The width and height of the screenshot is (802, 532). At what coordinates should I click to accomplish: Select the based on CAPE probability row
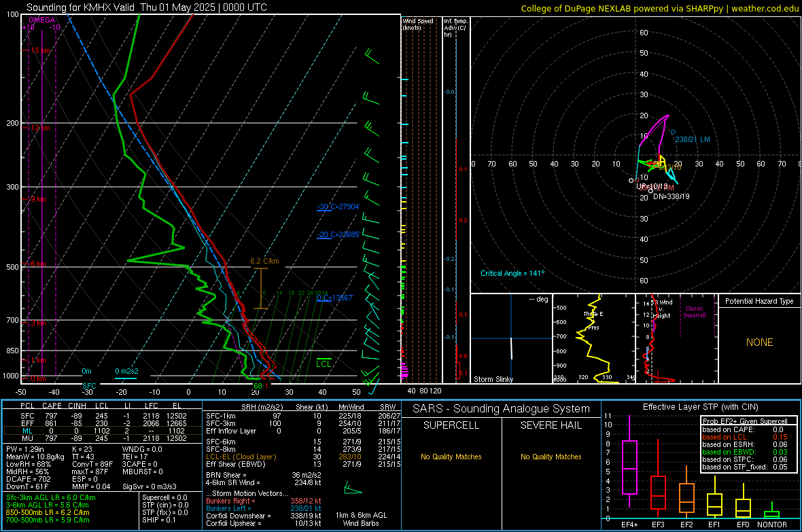tap(745, 429)
